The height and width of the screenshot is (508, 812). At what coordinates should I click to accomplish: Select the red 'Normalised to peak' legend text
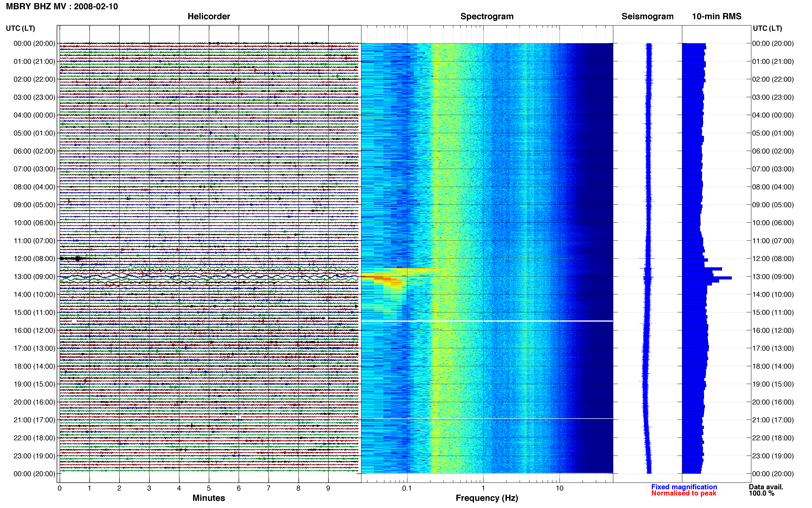[x=684, y=493]
